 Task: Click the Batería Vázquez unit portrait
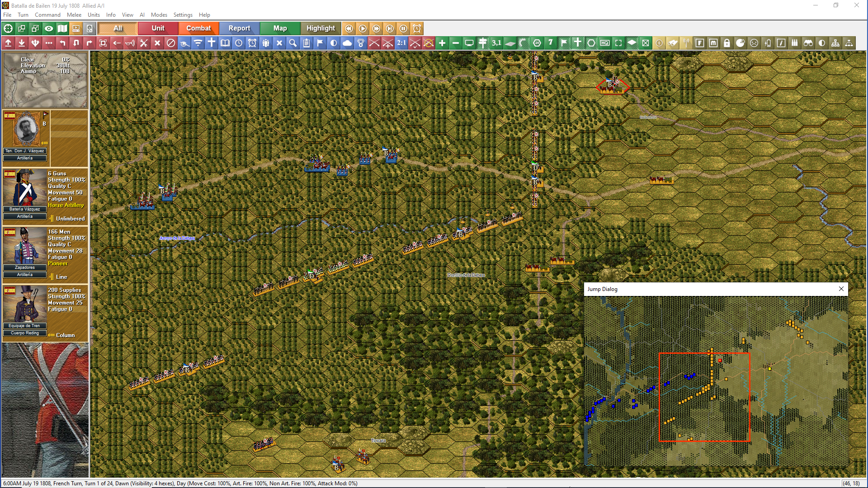click(25, 188)
